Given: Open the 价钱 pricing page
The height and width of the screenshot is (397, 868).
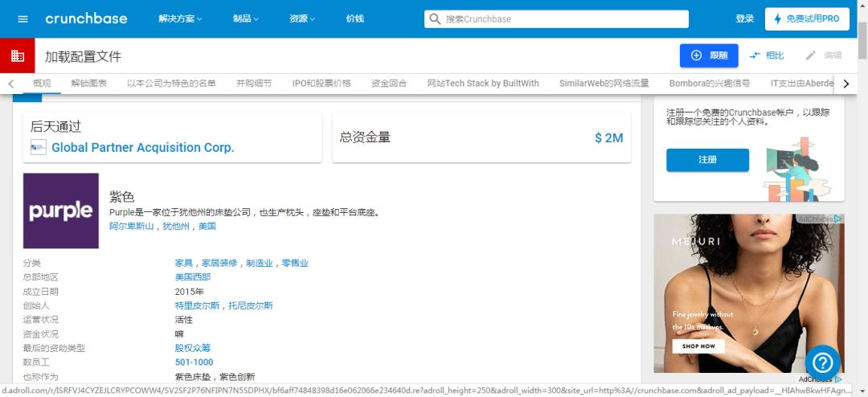Looking at the screenshot, I should (355, 18).
